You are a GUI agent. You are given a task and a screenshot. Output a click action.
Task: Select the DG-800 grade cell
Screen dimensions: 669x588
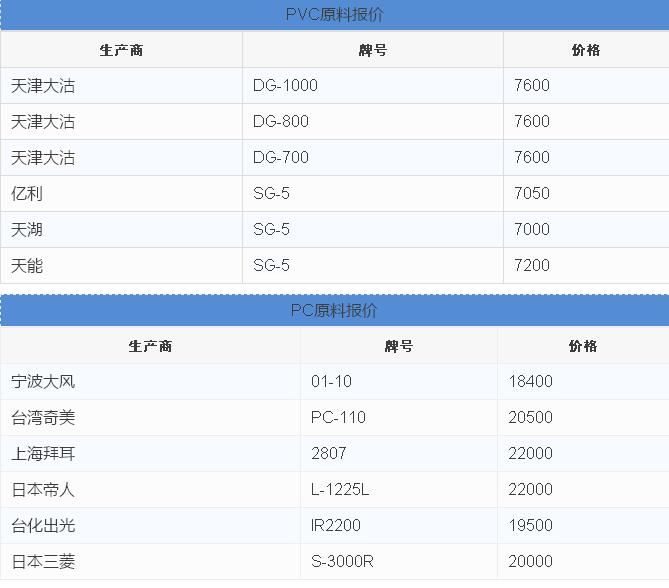click(373, 122)
